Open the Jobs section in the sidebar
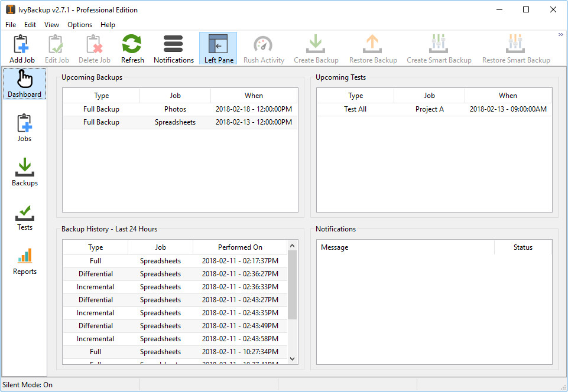Screen dimensions: 568x392 25,128
